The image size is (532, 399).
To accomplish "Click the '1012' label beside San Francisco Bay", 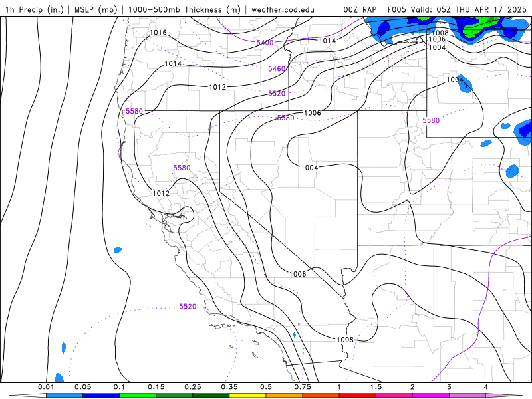I will 161,193.
